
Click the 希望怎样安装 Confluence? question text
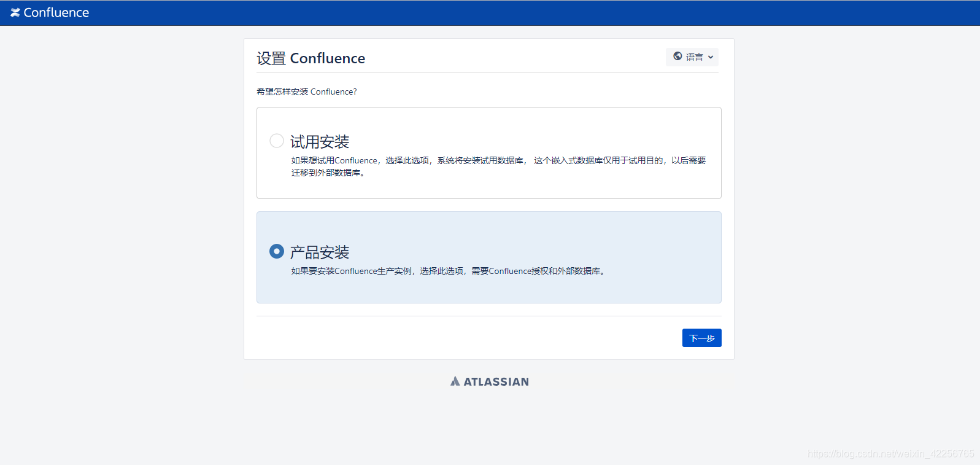(x=306, y=92)
